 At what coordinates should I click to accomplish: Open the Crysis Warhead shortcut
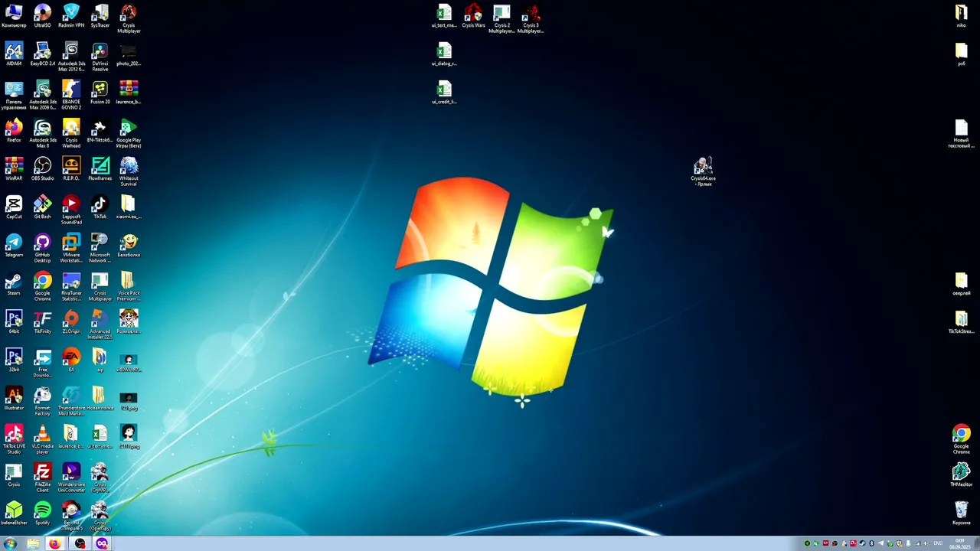(x=71, y=133)
